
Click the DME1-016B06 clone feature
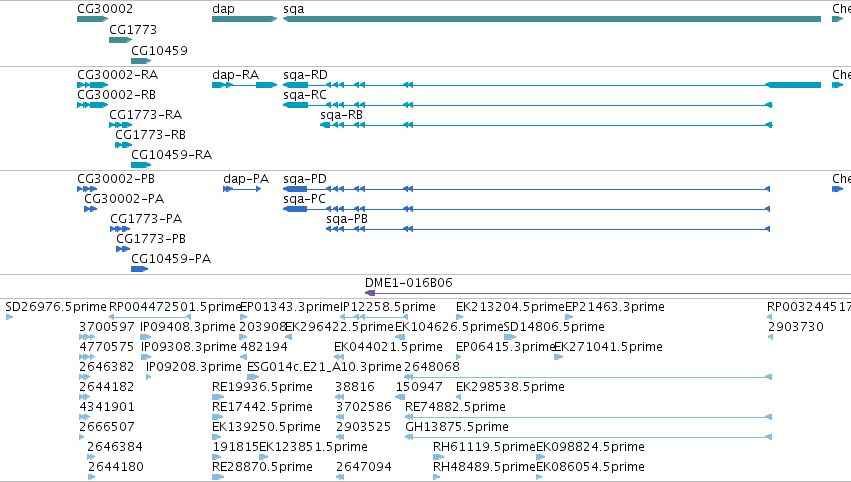608,293
